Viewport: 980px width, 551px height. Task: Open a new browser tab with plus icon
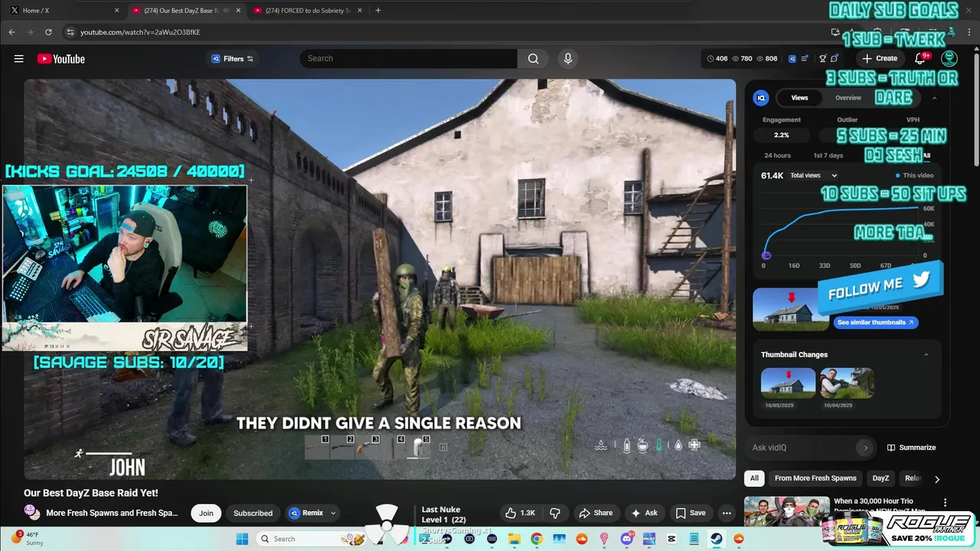(378, 11)
